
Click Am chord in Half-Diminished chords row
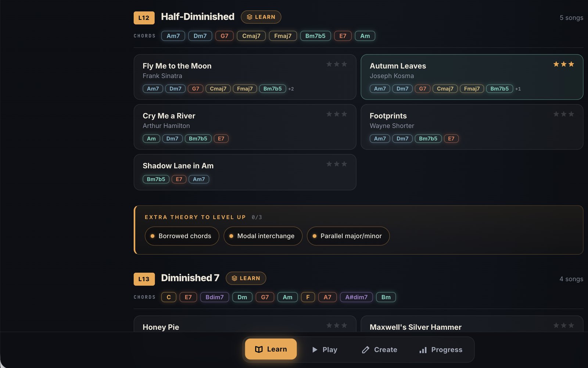point(365,36)
